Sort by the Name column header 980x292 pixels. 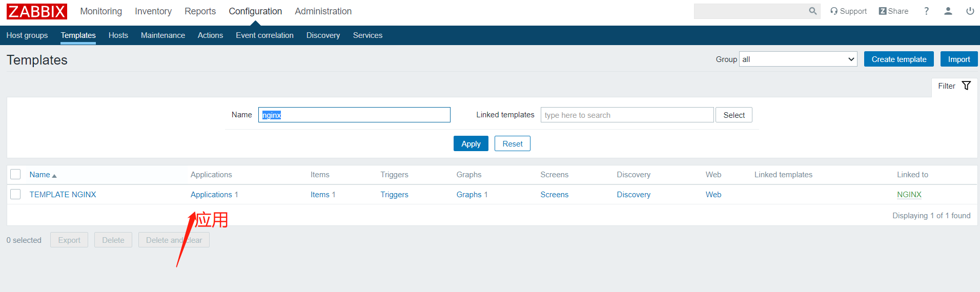43,175
